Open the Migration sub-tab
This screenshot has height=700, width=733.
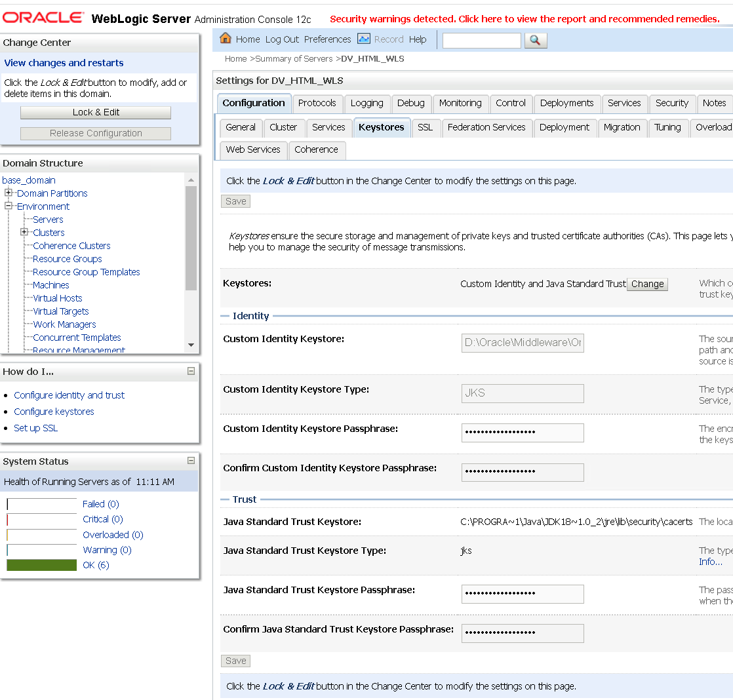tap(622, 128)
